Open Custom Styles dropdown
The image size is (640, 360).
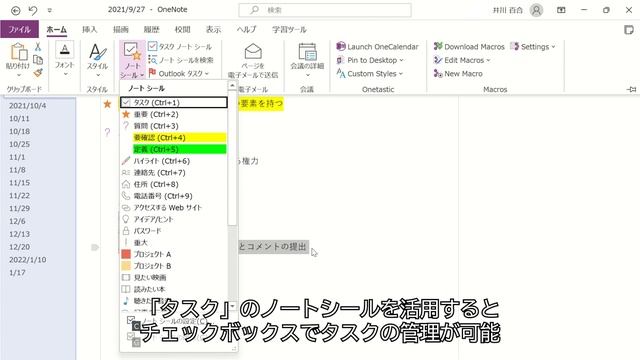tap(369, 73)
